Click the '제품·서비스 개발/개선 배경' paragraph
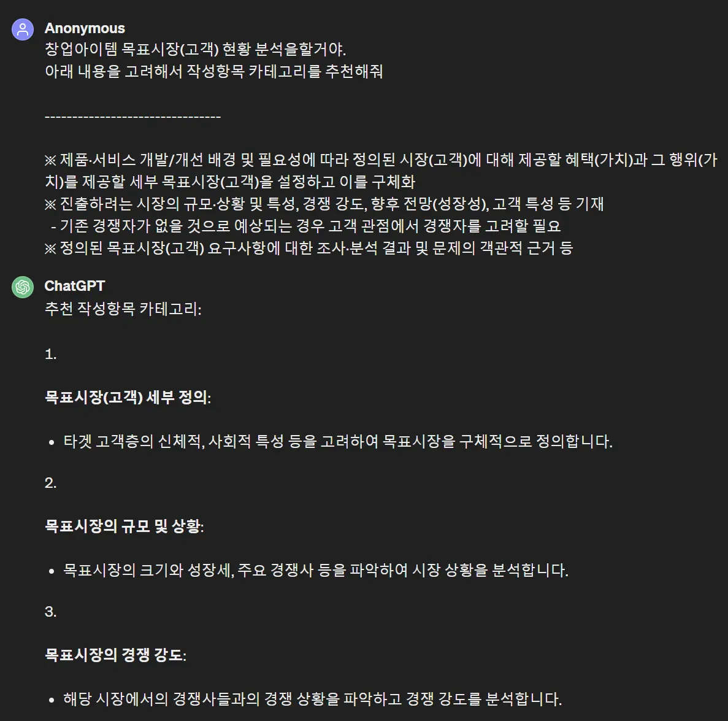 [381, 171]
